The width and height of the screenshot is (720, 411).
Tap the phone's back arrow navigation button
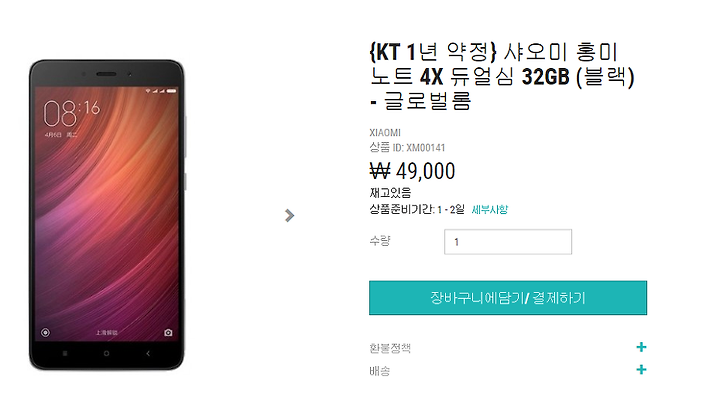[147, 354]
